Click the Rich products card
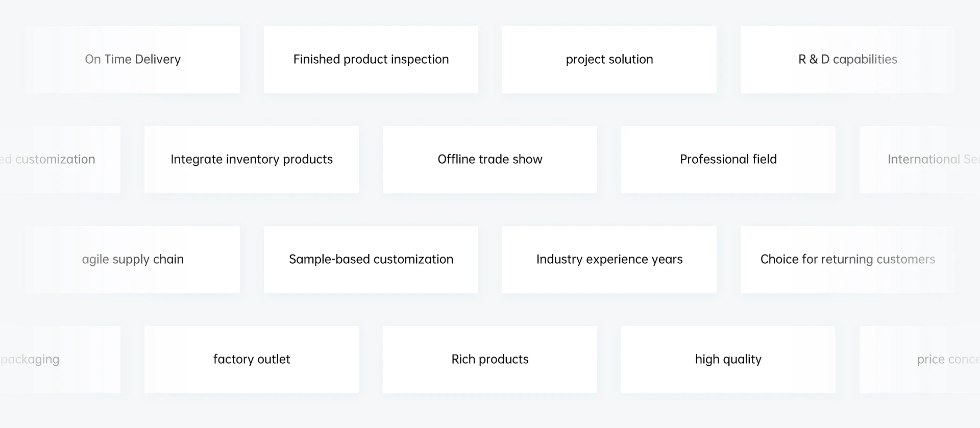 pyautogui.click(x=490, y=360)
